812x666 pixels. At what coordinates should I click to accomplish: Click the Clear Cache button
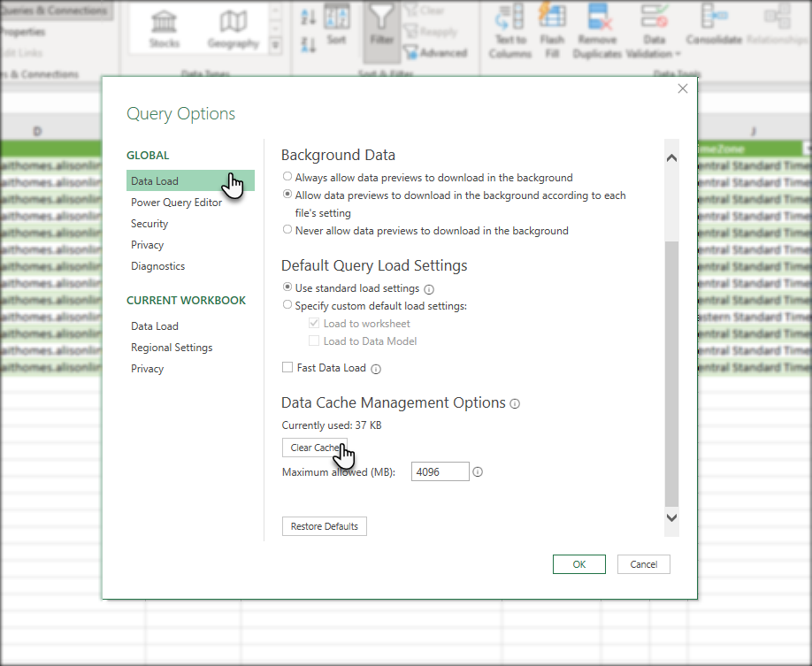click(x=314, y=448)
